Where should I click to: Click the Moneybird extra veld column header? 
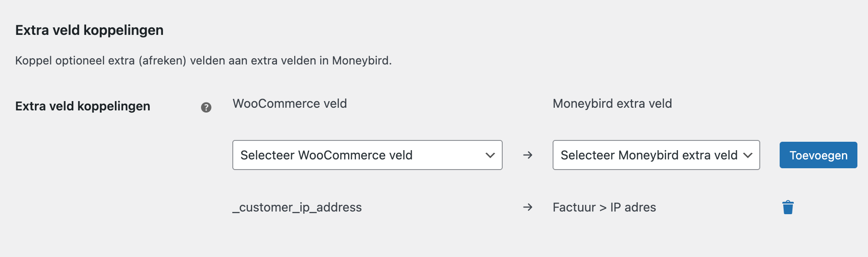click(x=612, y=103)
